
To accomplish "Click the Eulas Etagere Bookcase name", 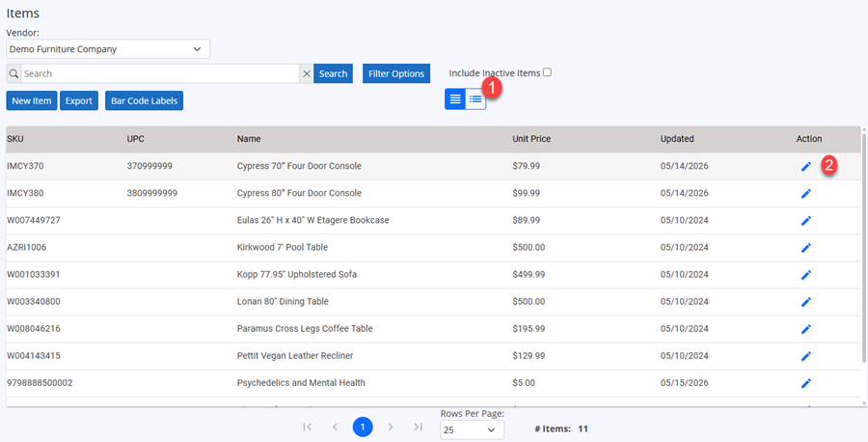I will (313, 220).
